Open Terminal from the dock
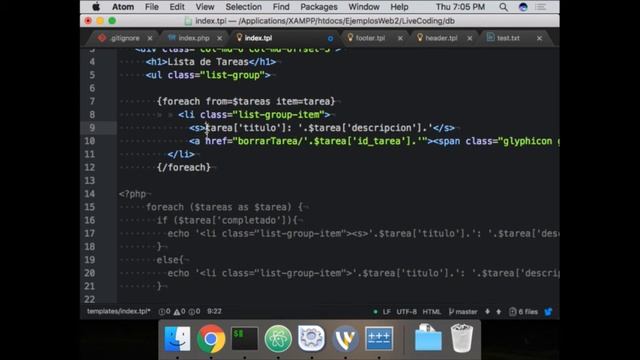This screenshot has height=360, width=640. pyautogui.click(x=244, y=338)
